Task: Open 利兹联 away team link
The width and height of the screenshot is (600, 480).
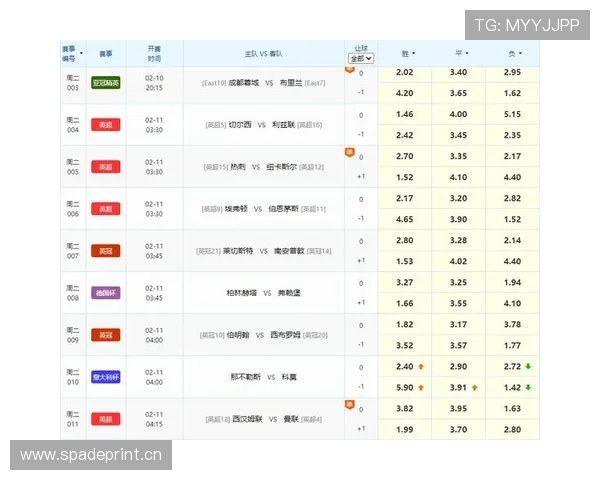Action: pos(284,125)
